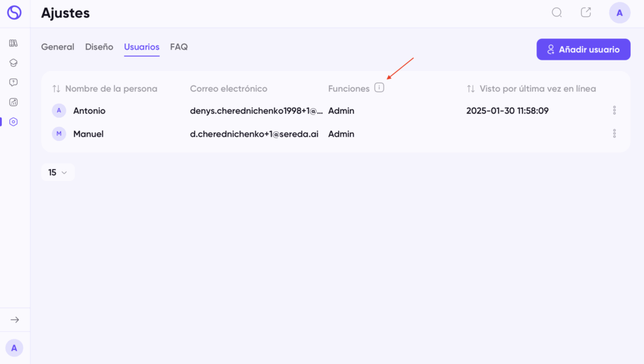
Task: Switch to the General tab
Action: click(57, 47)
